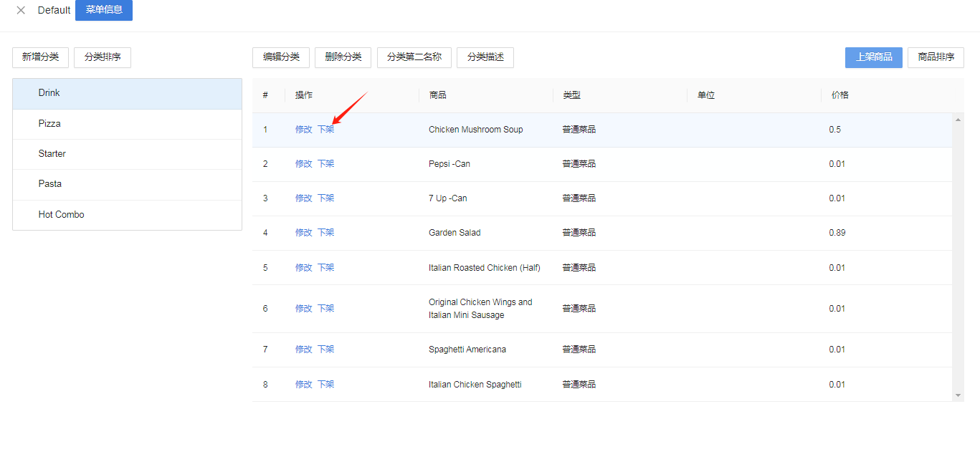Click 普通菜品 type in Pepsi -Can row
980x462 pixels.
579,164
